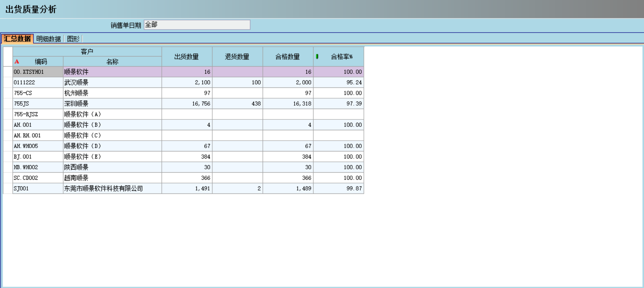Switch to the 汇总数据 tab
Viewport: 644px width, 288px height.
tap(17, 39)
